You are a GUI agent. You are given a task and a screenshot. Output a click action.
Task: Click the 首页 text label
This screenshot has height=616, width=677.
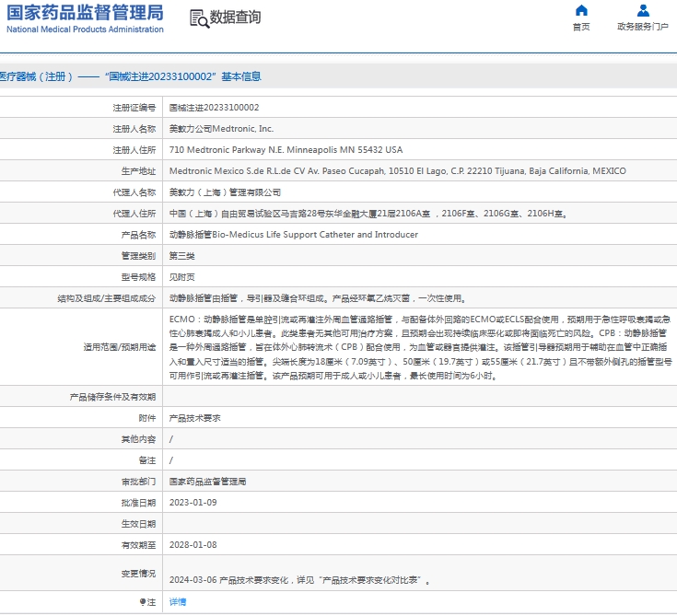[581, 27]
